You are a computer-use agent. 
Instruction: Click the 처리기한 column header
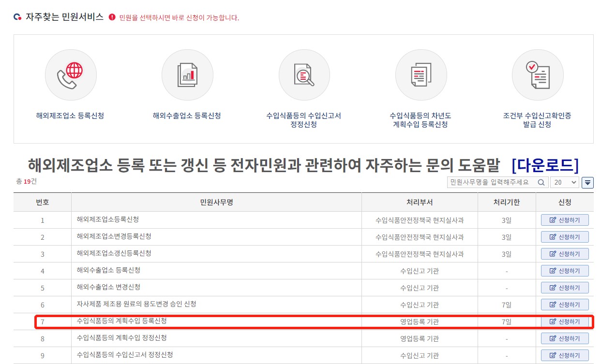coord(507,203)
